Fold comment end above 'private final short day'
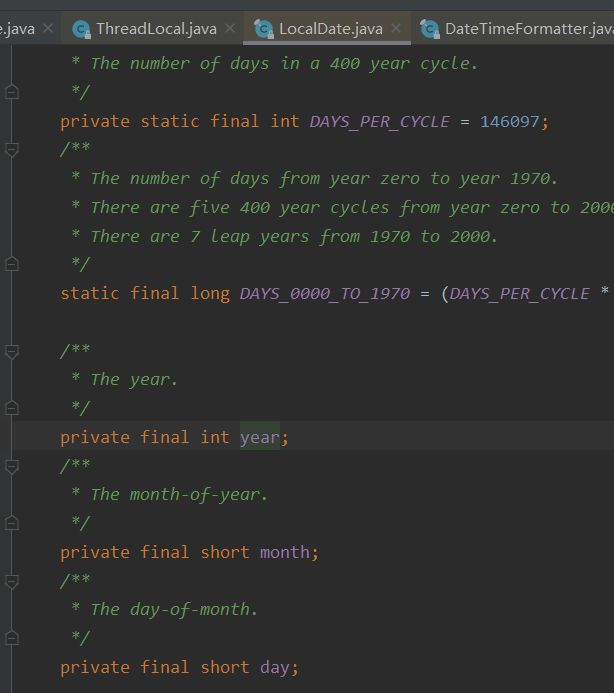 (x=12, y=638)
